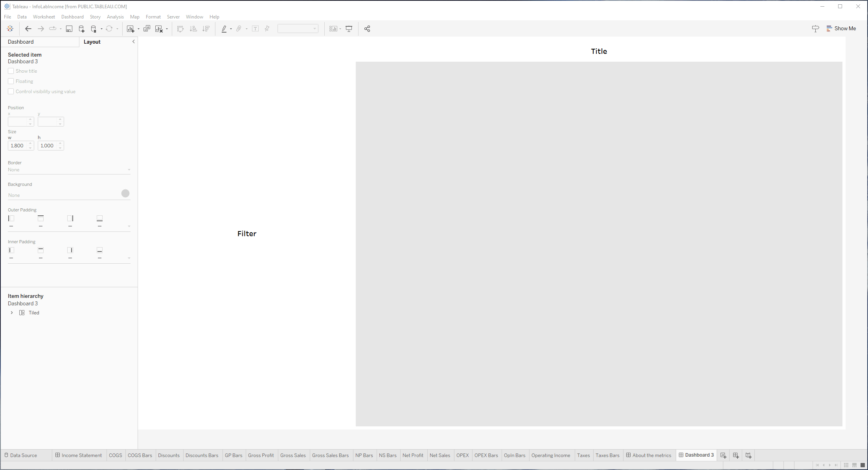Click the Background color circle swatch

[125, 193]
